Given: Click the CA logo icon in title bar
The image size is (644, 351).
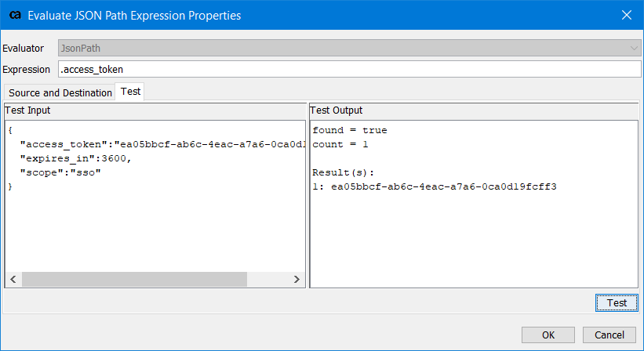Looking at the screenshot, I should point(15,15).
